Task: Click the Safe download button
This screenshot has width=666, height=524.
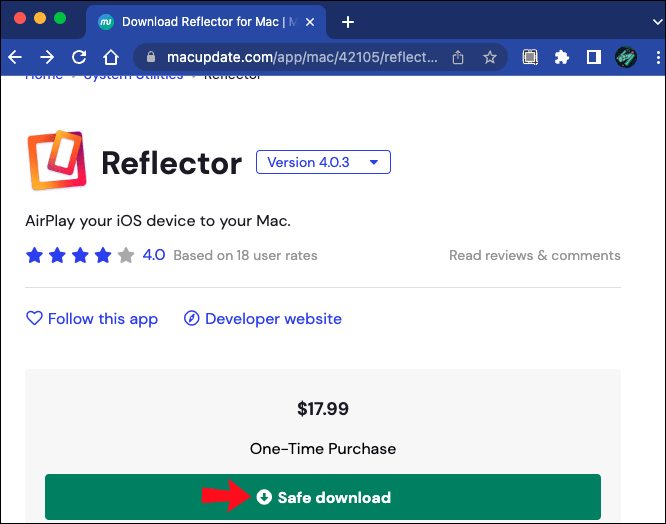Action: pyautogui.click(x=323, y=497)
